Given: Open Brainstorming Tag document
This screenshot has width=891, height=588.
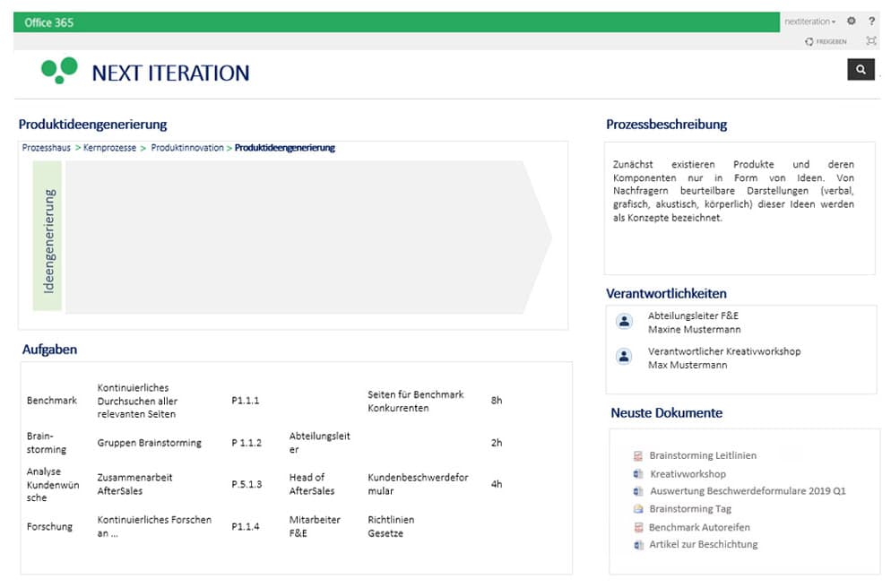Looking at the screenshot, I should coord(690,509).
